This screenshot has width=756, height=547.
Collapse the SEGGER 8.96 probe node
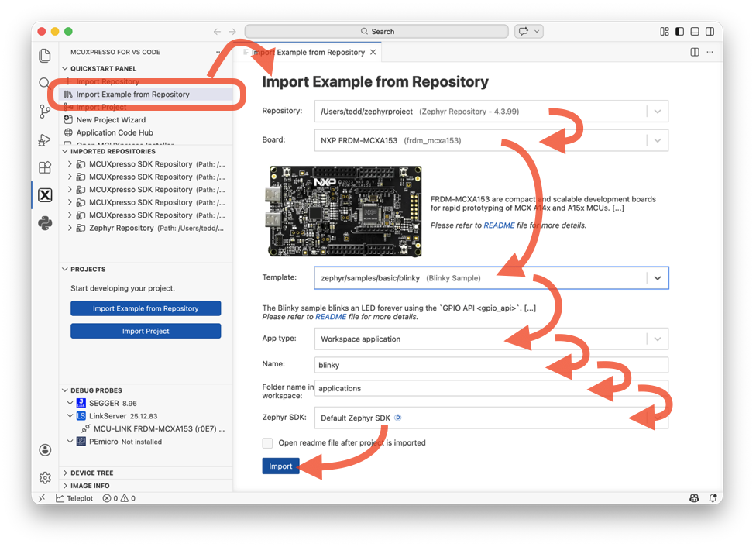coord(70,403)
